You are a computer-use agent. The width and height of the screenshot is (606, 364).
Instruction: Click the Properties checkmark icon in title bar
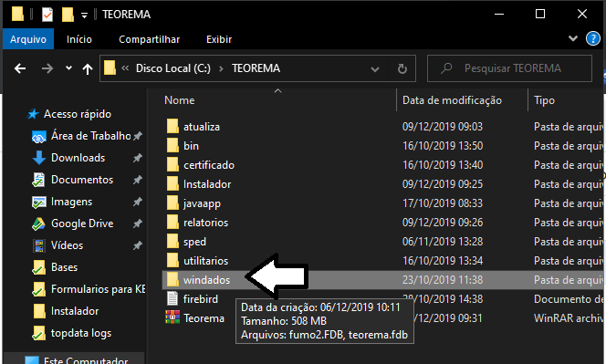pyautogui.click(x=47, y=15)
